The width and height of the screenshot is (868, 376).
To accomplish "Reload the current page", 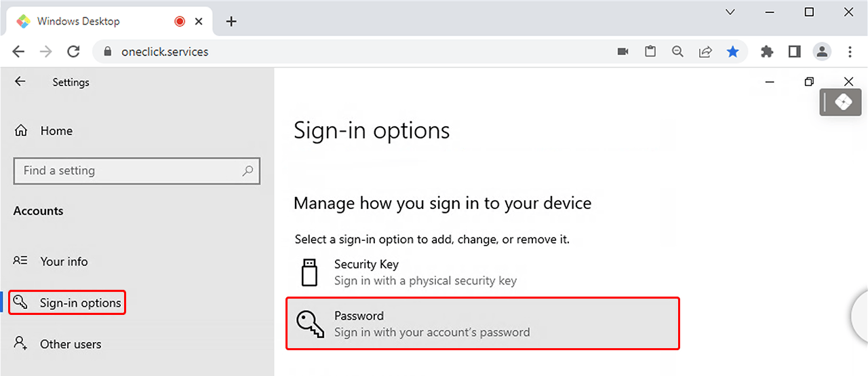I will pos(73,52).
